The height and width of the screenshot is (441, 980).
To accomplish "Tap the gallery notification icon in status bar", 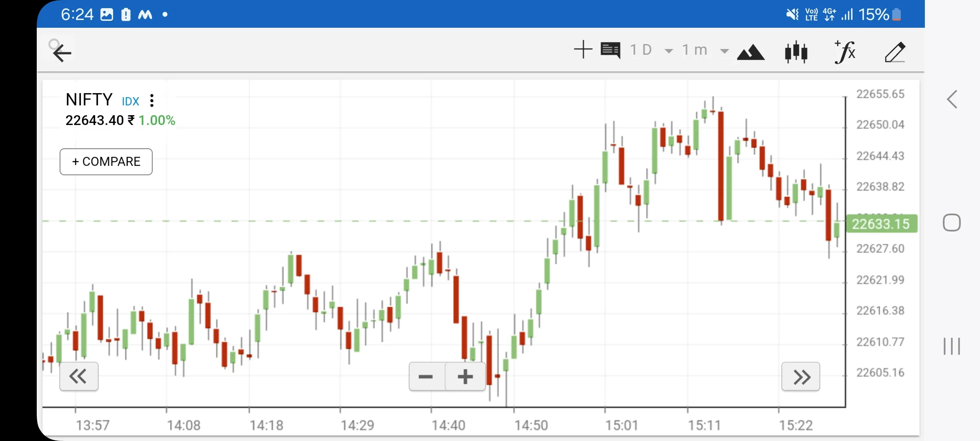I will coord(107,15).
